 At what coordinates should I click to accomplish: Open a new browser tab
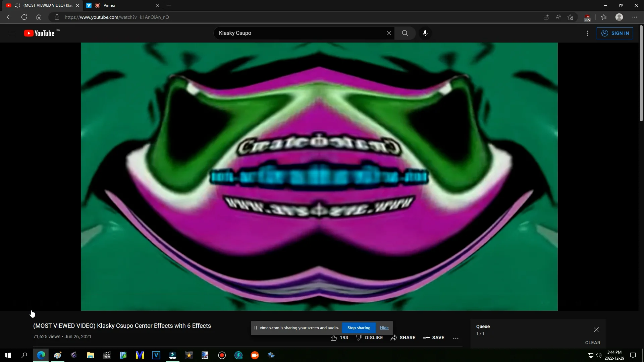[169, 5]
